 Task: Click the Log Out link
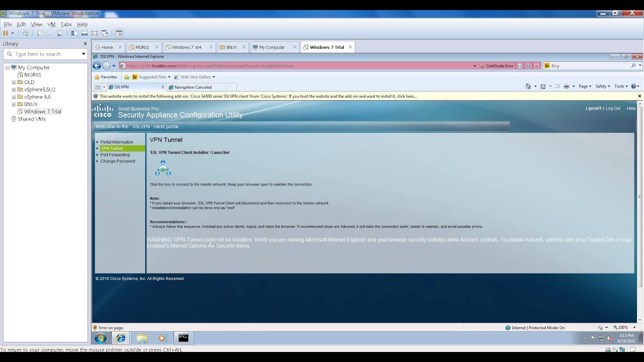tap(613, 109)
